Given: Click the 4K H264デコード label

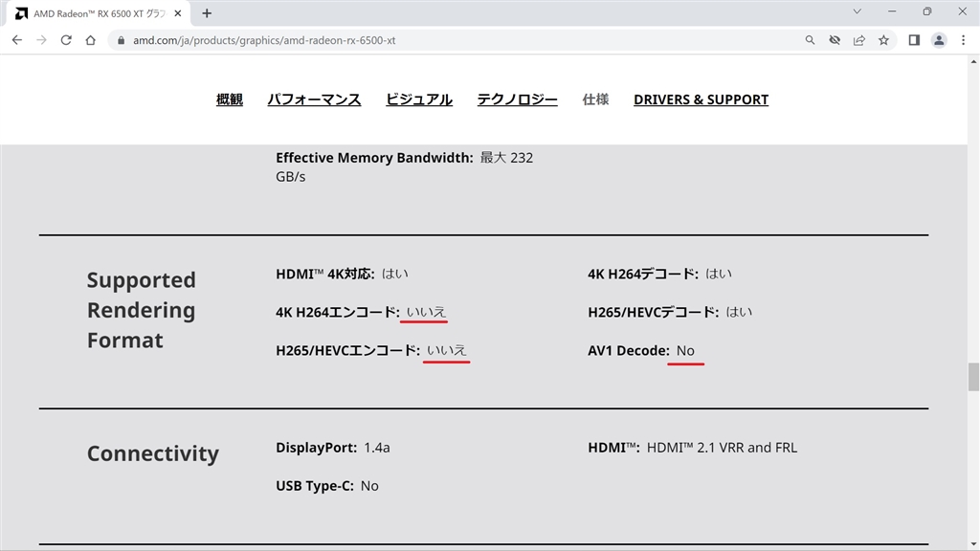Looking at the screenshot, I should coord(643,274).
